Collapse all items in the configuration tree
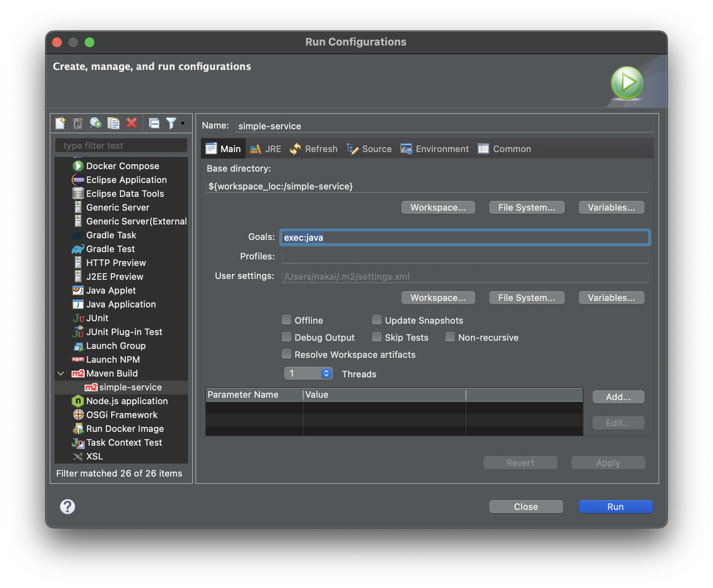713x588 pixels. pyautogui.click(x=154, y=123)
